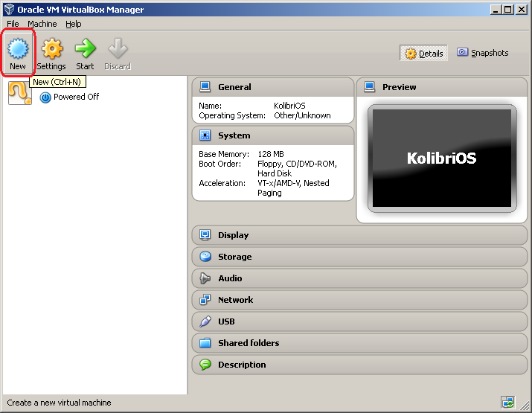
Task: Click the KolibriOS preview thumbnail
Action: pyautogui.click(x=441, y=159)
